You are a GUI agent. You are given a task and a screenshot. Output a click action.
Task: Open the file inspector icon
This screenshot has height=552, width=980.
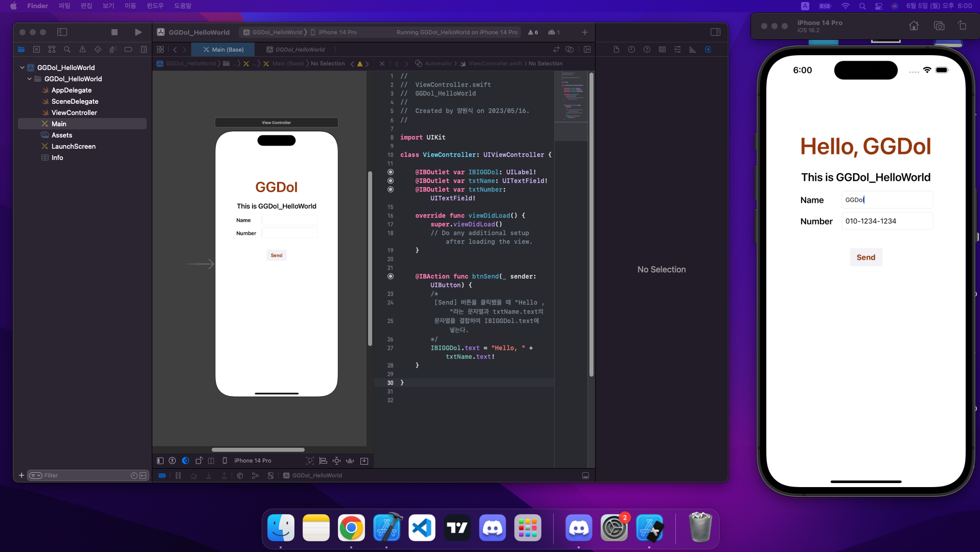click(x=617, y=50)
